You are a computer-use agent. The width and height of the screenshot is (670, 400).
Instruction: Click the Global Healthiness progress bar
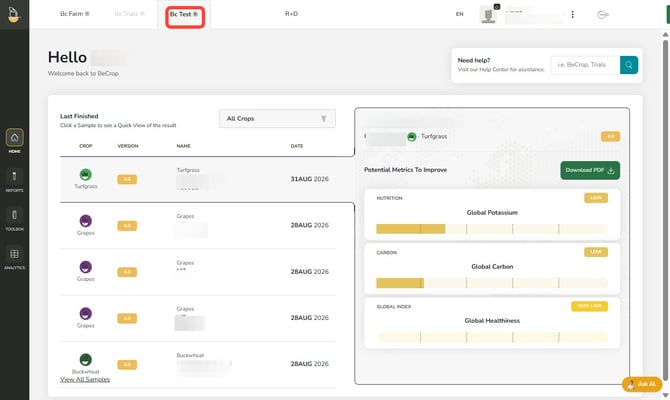pos(492,337)
